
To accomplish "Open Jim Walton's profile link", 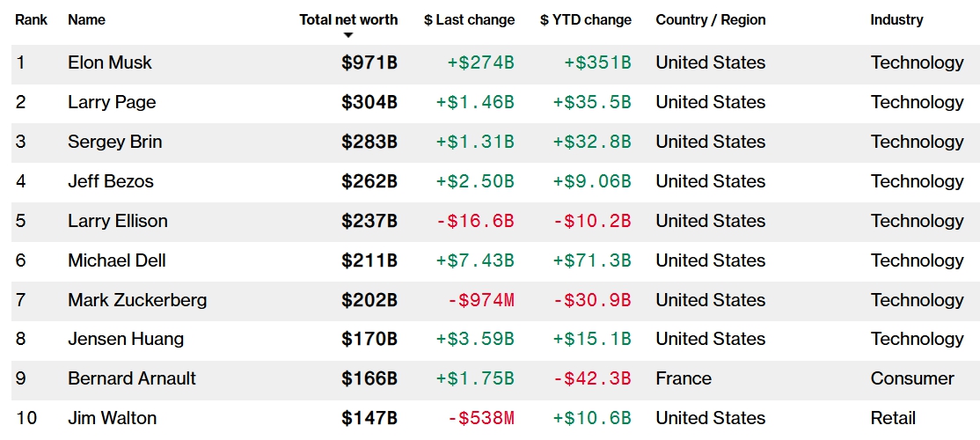I will (x=113, y=418).
